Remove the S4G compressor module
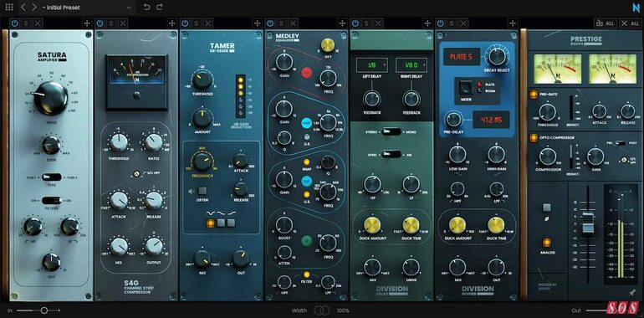This screenshot has width=644, height=318. click(123, 23)
